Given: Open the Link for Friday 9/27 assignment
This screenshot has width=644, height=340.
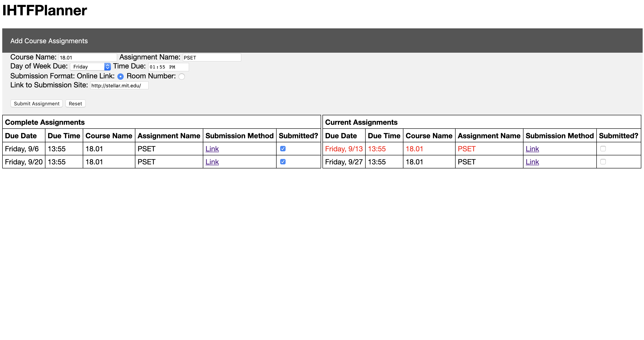Looking at the screenshot, I should pos(532,162).
